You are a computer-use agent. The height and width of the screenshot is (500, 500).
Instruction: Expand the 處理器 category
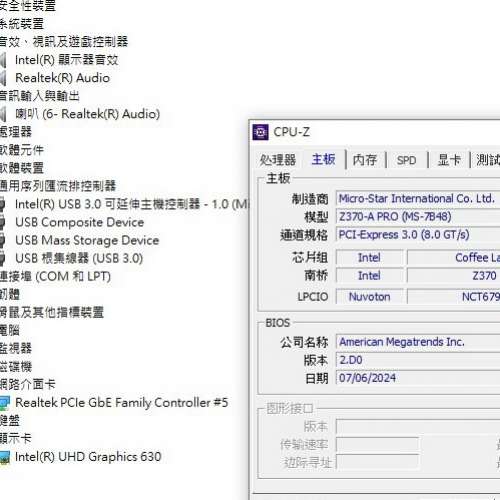[x=16, y=132]
